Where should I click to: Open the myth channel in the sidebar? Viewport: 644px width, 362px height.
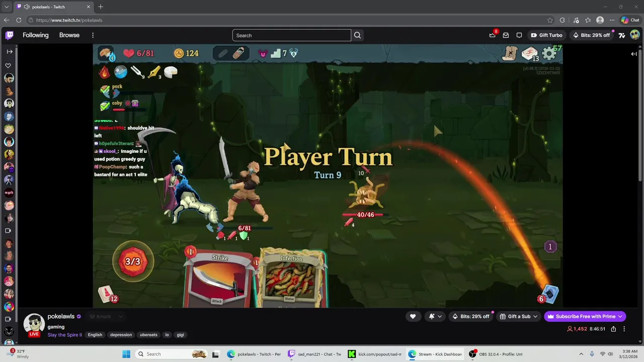(9, 193)
